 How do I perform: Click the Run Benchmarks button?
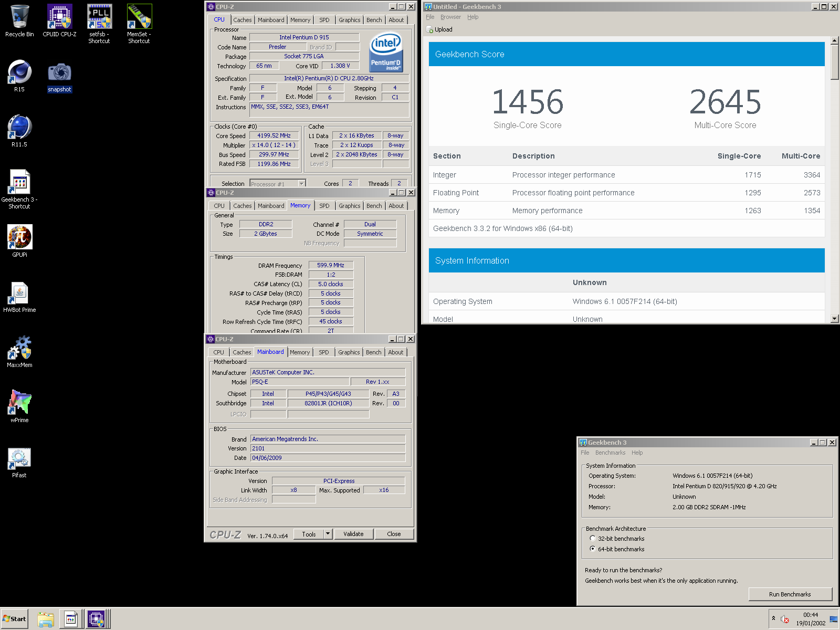pos(790,594)
